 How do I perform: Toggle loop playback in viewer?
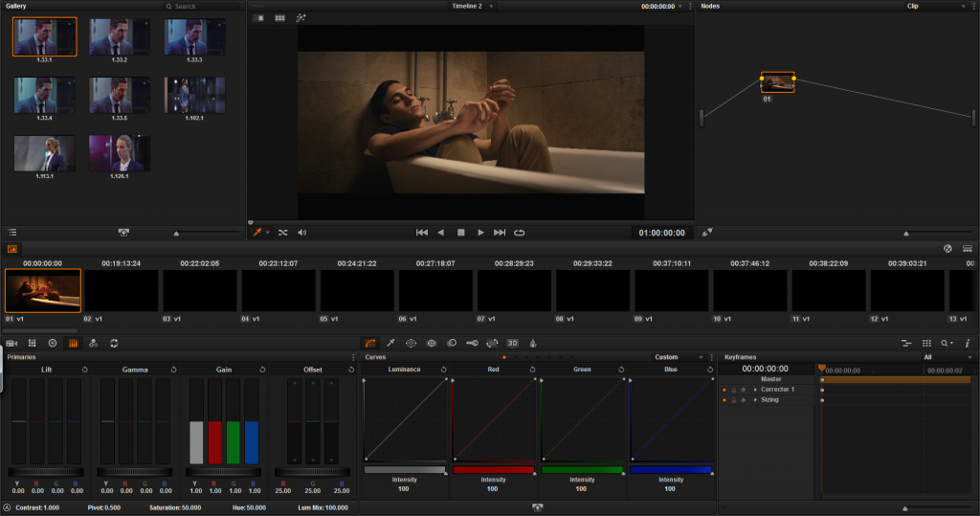coord(520,233)
